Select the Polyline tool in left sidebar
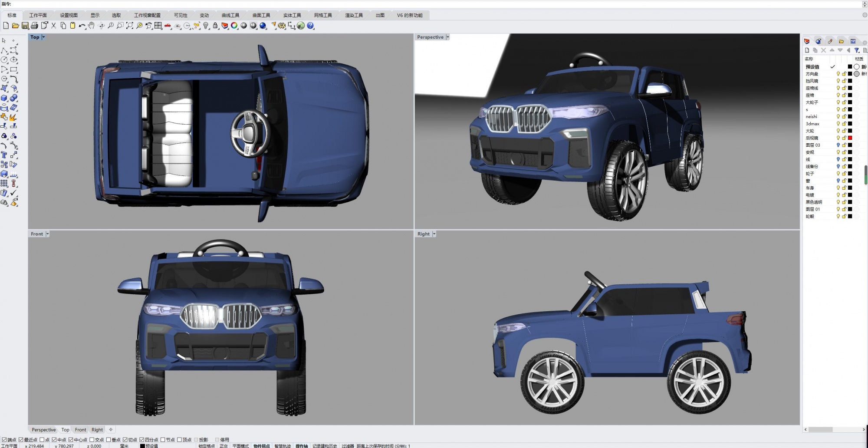 coord(4,50)
